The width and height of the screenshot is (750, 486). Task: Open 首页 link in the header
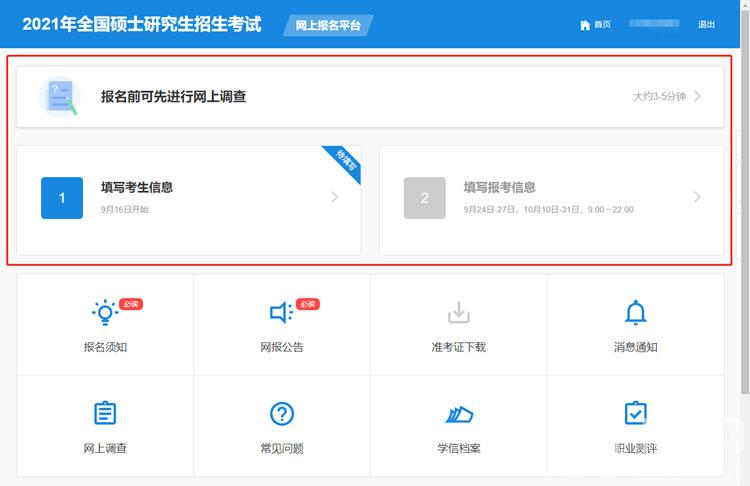[x=602, y=24]
